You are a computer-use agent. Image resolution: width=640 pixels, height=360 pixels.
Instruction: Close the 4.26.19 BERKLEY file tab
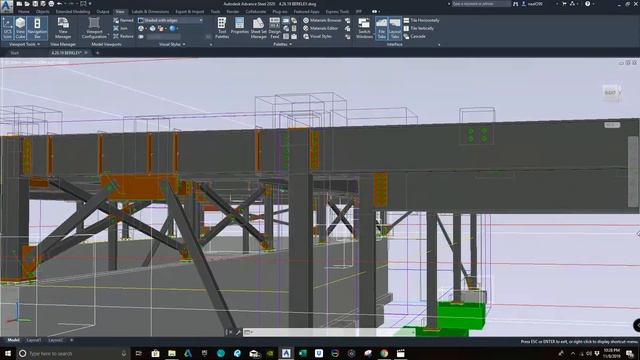point(86,53)
